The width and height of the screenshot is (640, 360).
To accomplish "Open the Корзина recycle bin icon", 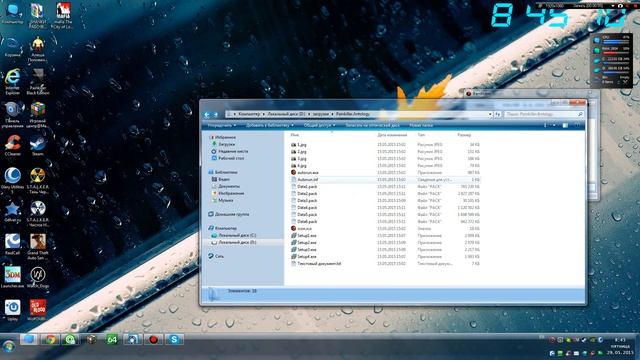I will [x=12, y=47].
